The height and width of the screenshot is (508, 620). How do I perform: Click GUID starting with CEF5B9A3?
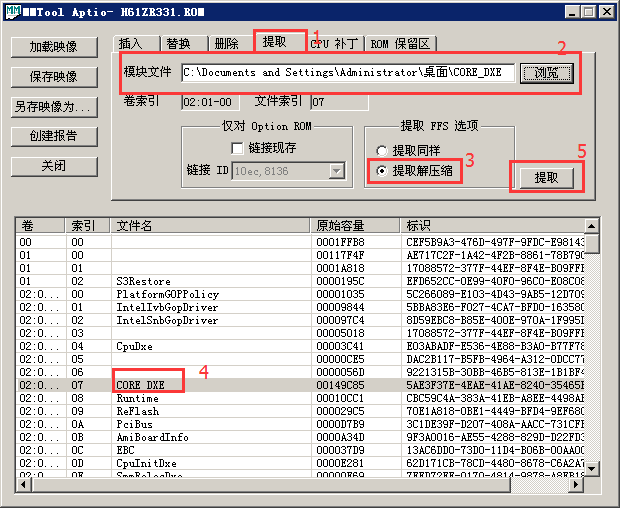point(495,242)
